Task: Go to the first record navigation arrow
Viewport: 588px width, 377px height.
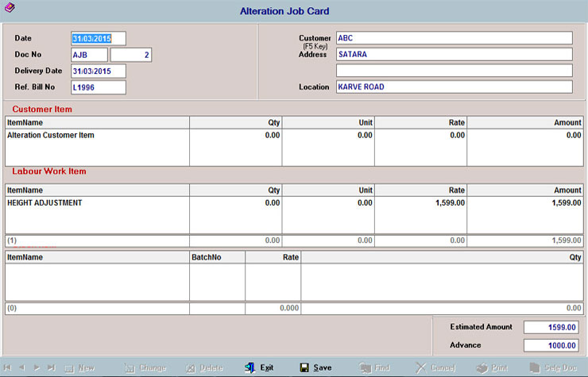Action: (x=7, y=367)
